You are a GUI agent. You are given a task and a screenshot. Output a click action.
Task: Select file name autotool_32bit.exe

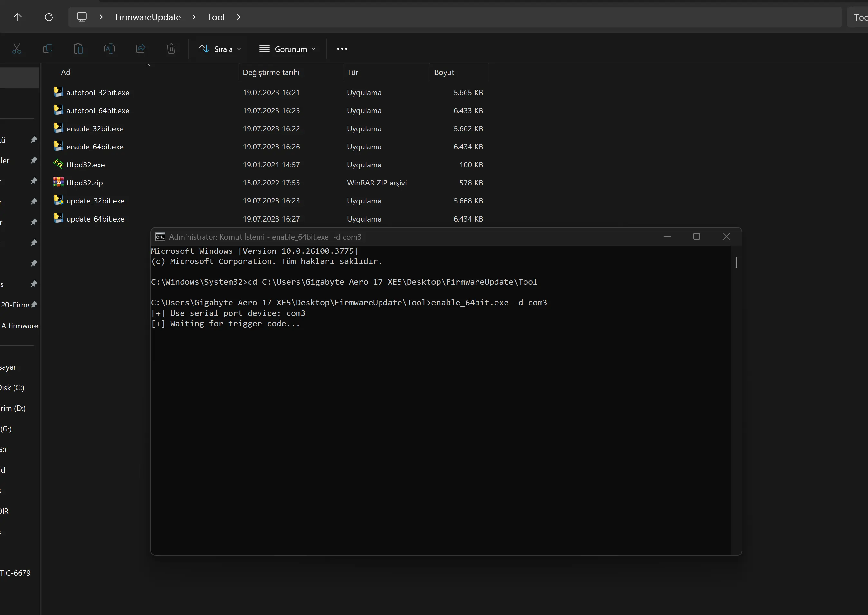pyautogui.click(x=98, y=93)
